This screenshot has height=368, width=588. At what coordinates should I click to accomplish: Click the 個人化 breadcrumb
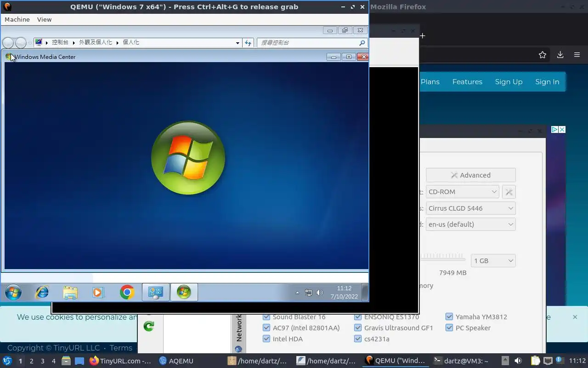131,42
